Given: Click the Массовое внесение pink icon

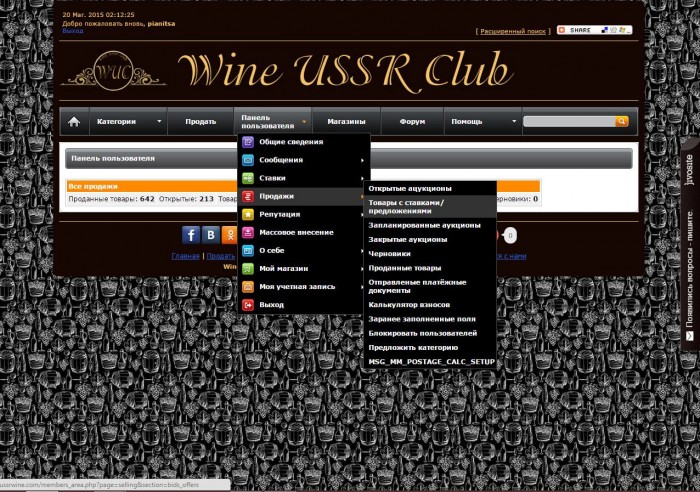Looking at the screenshot, I should tap(248, 232).
